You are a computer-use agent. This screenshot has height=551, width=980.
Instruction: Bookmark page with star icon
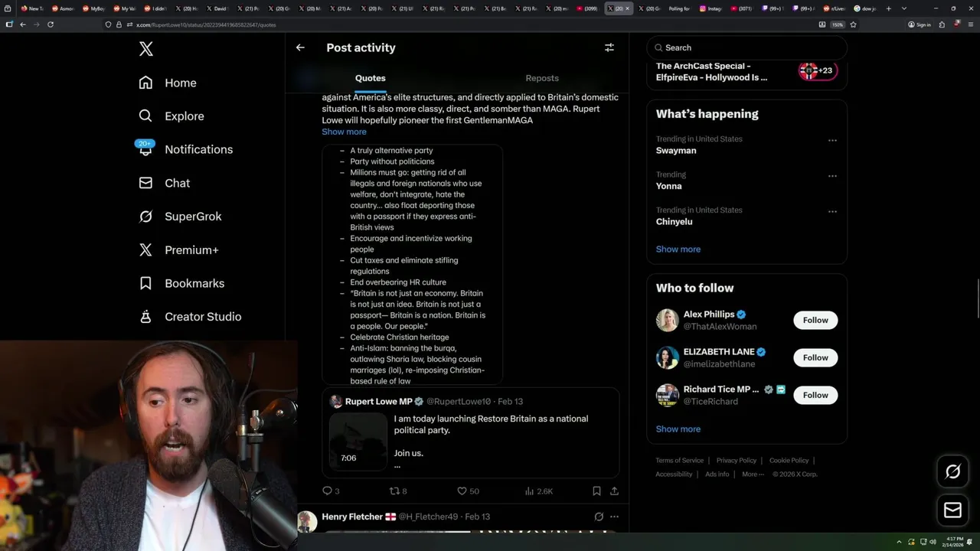[853, 24]
